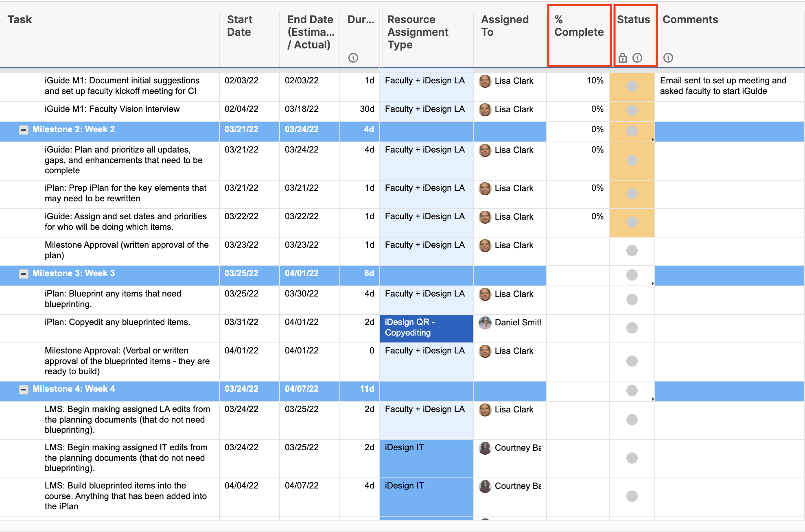This screenshot has width=805, height=532.
Task: Click comment about email sent to set up meeting
Action: point(723,86)
